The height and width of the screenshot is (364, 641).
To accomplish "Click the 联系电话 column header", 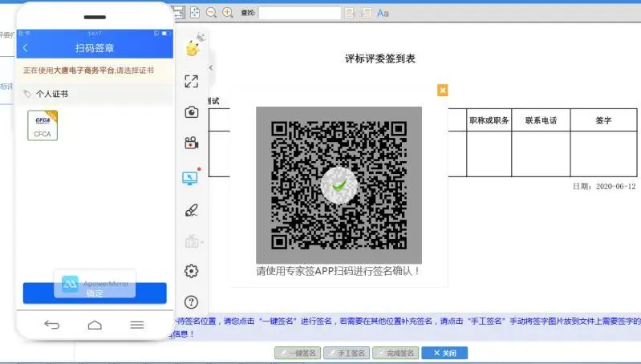I will (541, 120).
